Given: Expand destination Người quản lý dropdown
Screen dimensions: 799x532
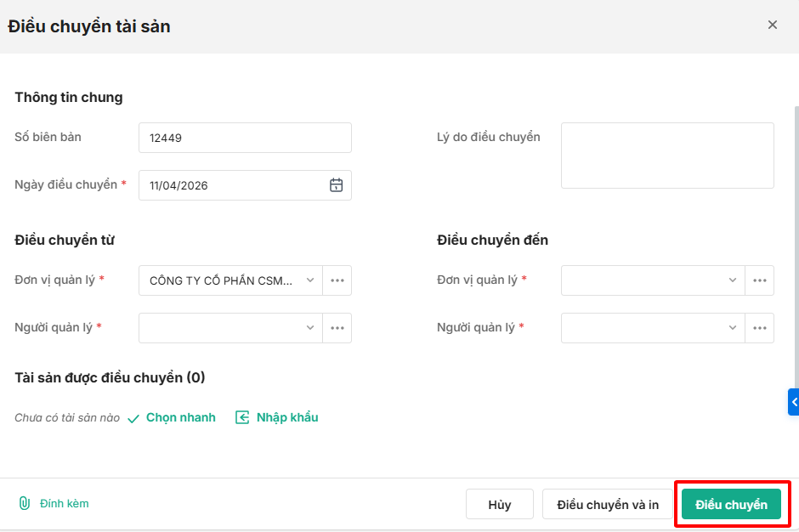Looking at the screenshot, I should 733,328.
